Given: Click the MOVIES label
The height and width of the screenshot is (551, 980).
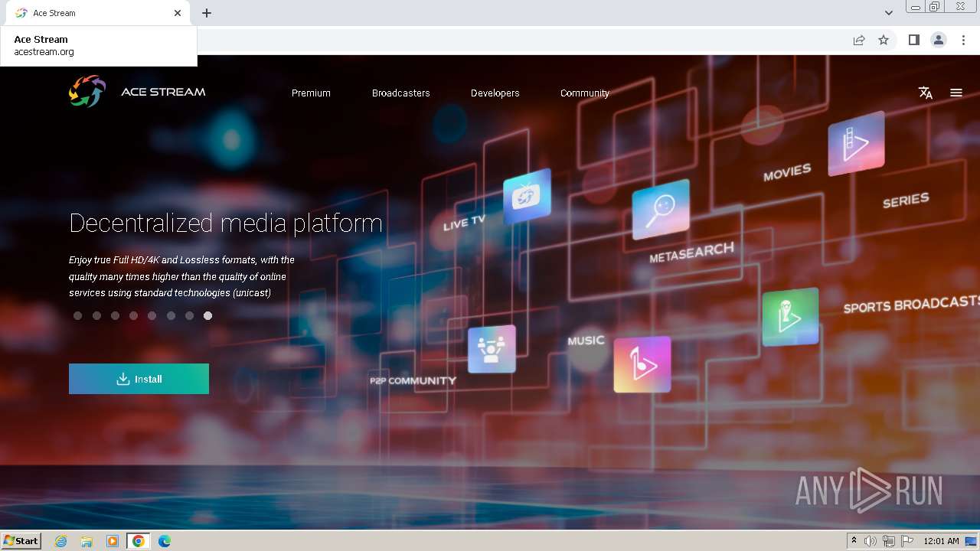Looking at the screenshot, I should point(787,172).
